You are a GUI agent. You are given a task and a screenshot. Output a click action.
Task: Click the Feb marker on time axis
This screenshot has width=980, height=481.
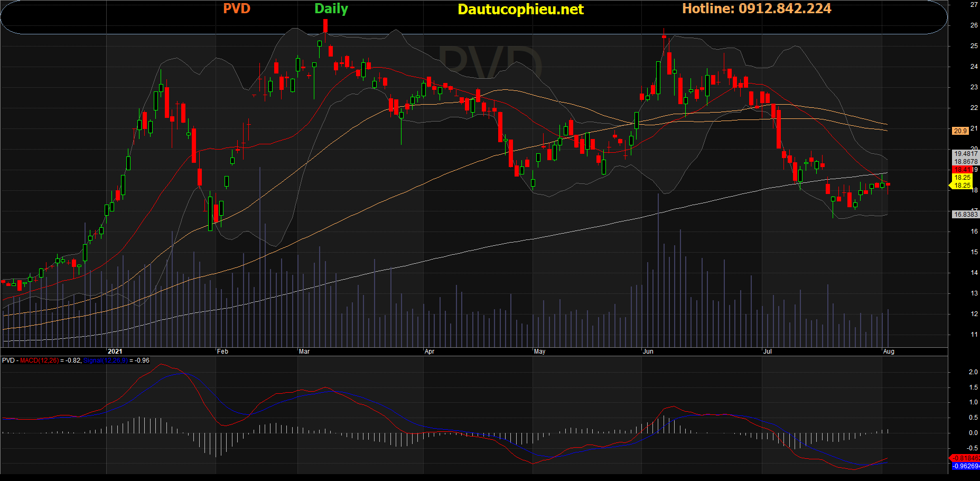(x=223, y=351)
